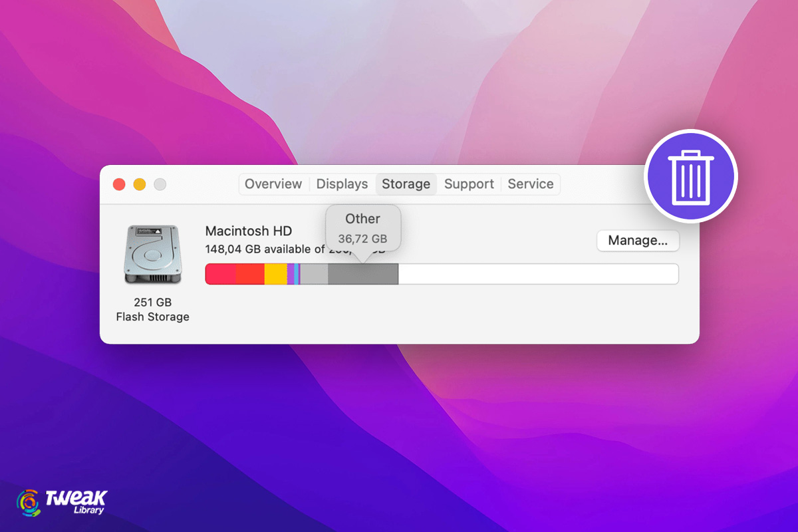Screen dimensions: 798x532
Task: Click the Macintosh HD disk icon
Action: point(152,253)
